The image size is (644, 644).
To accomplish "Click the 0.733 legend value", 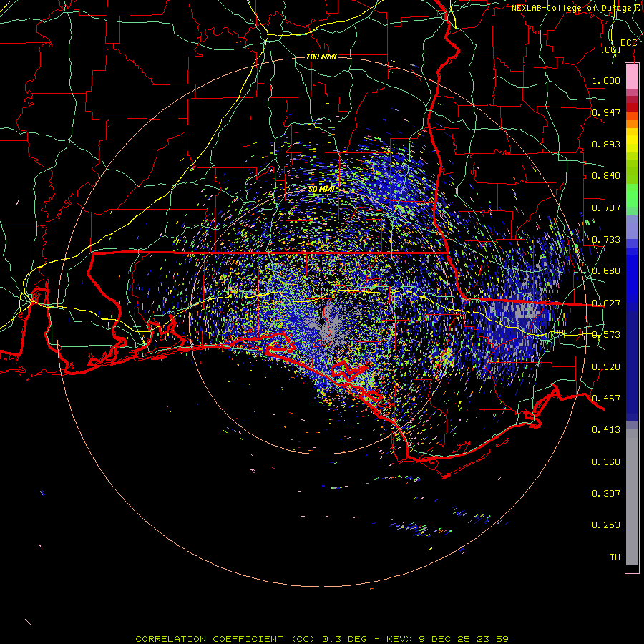I will 606,240.
